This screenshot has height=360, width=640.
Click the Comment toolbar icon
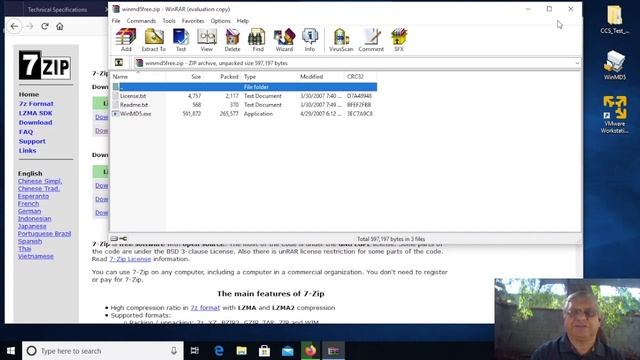point(371,40)
